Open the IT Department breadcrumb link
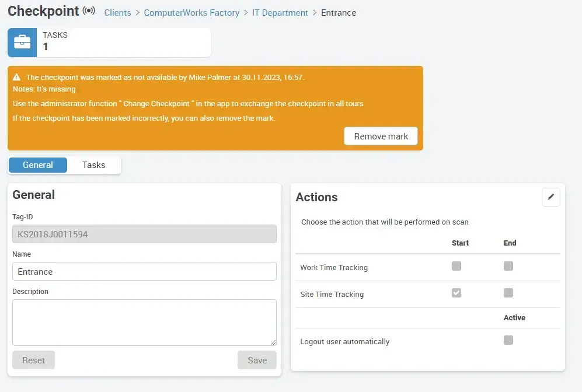The width and height of the screenshot is (582, 392). (x=280, y=12)
